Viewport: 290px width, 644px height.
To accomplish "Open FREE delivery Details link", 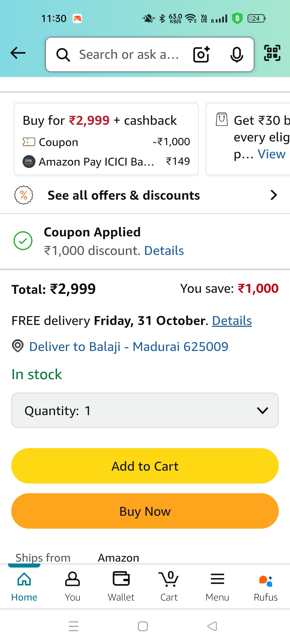I will pyautogui.click(x=232, y=321).
